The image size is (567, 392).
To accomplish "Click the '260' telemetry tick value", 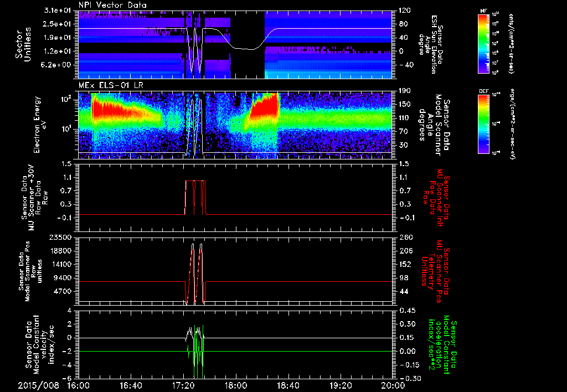I will pyautogui.click(x=405, y=237).
